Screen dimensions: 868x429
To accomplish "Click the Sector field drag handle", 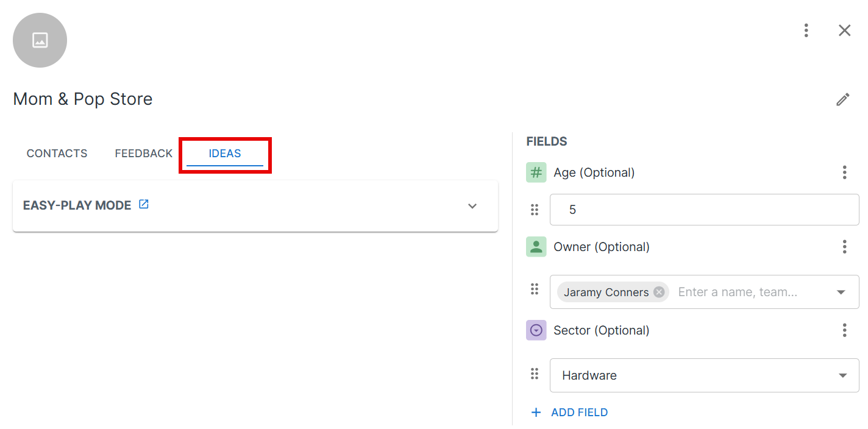I will [535, 373].
